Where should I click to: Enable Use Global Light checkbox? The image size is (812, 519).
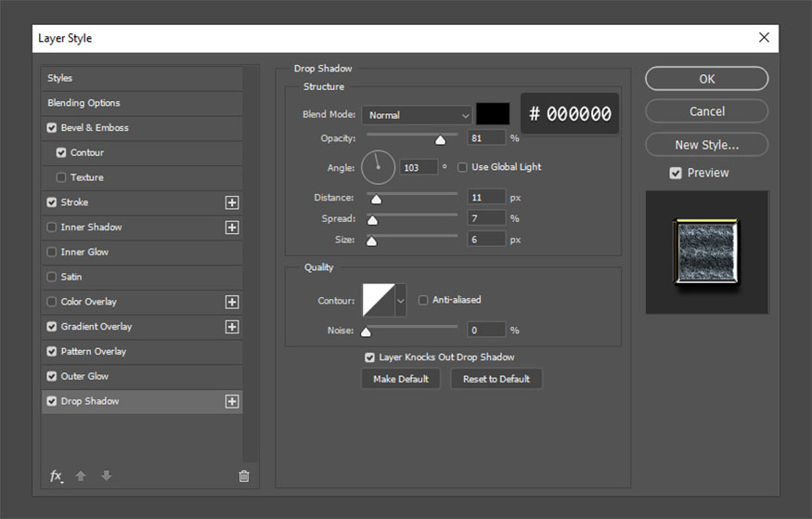point(462,167)
